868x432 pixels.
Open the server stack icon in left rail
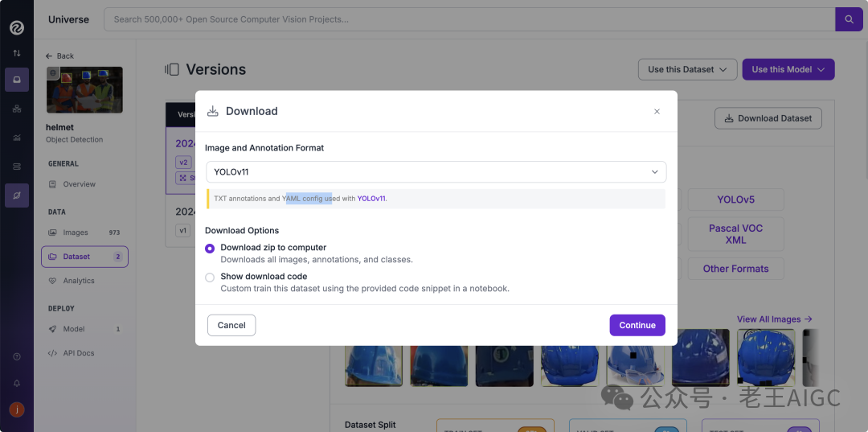coord(17,167)
